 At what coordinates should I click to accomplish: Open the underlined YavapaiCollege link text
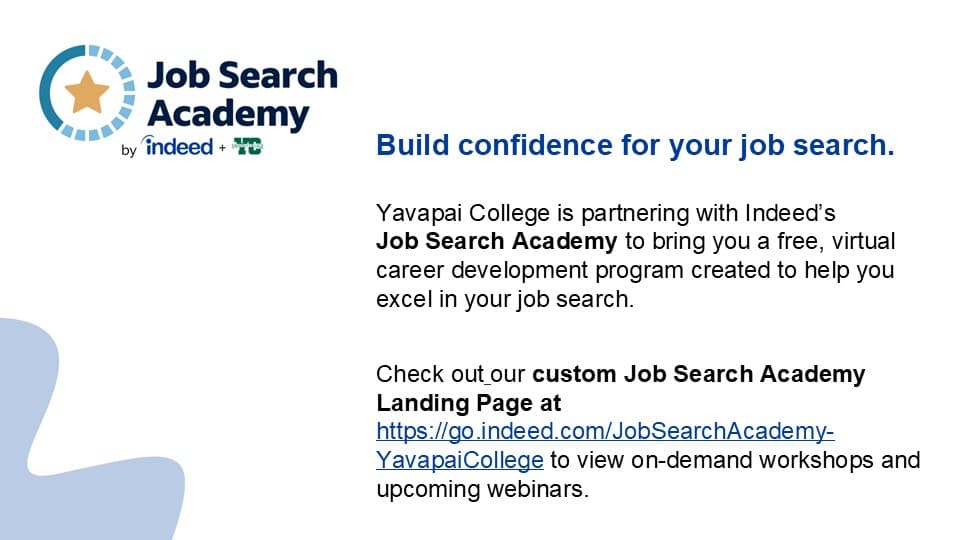(x=460, y=460)
